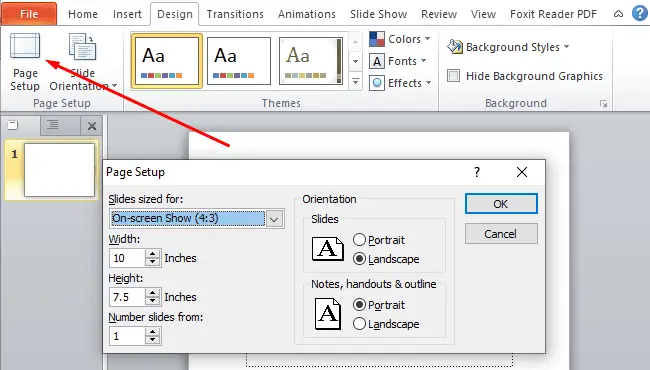Apply the second theme thumbnail
Viewport: 650px width, 370px height.
239,61
